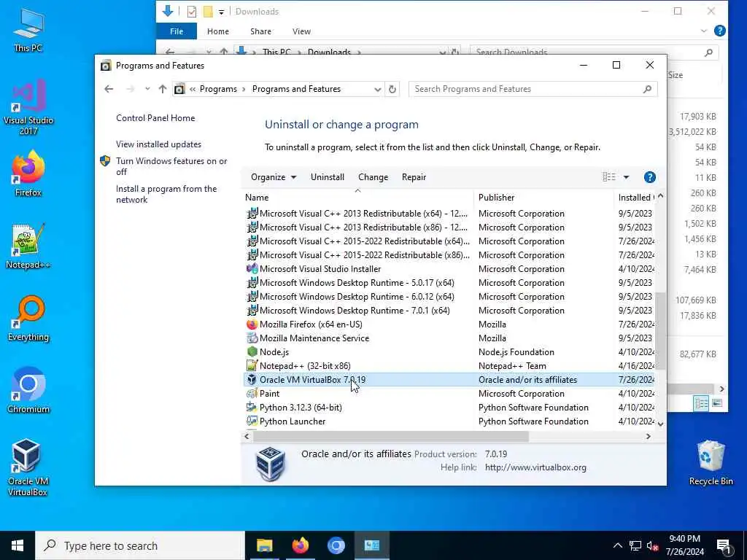Open File Explorer from the taskbar
747x560 pixels.
click(x=264, y=545)
